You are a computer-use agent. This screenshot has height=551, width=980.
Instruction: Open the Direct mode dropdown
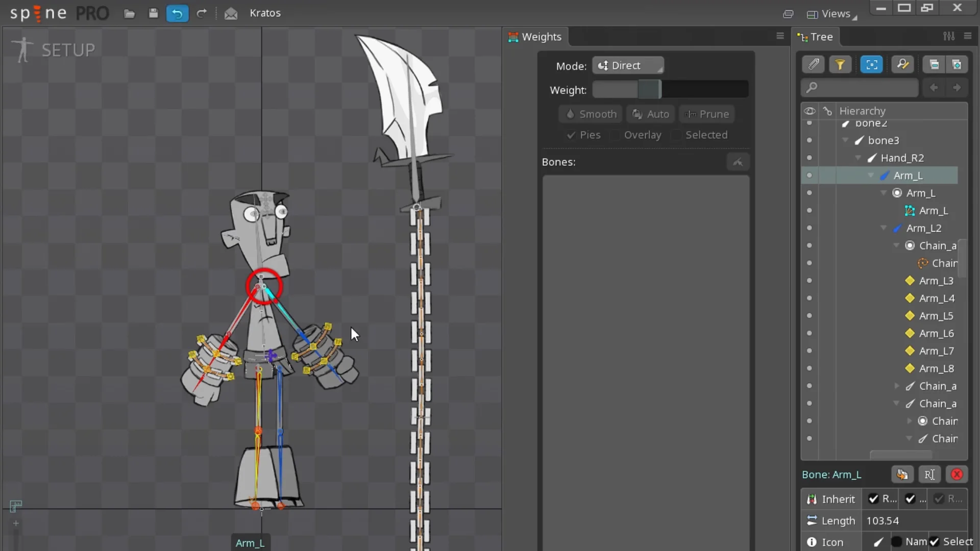pyautogui.click(x=628, y=65)
